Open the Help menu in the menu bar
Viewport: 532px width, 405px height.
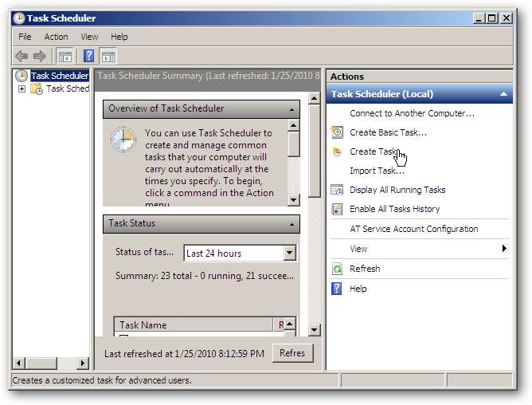pos(119,37)
